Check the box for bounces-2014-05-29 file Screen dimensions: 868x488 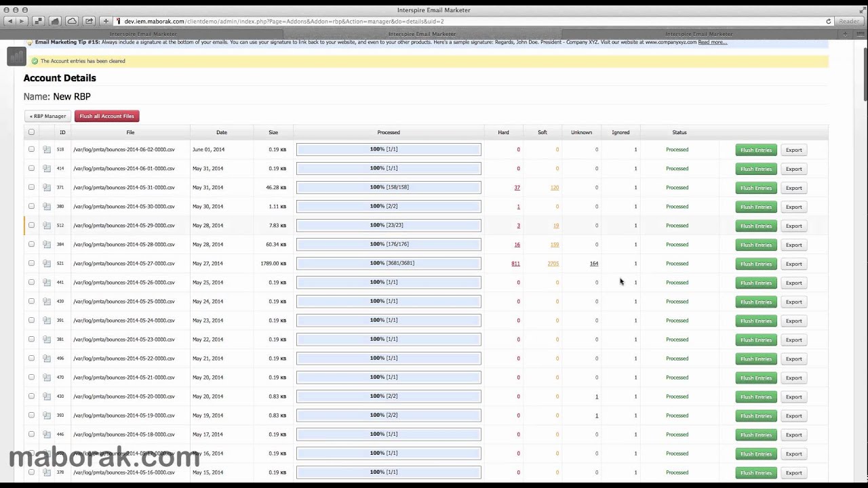coord(31,225)
